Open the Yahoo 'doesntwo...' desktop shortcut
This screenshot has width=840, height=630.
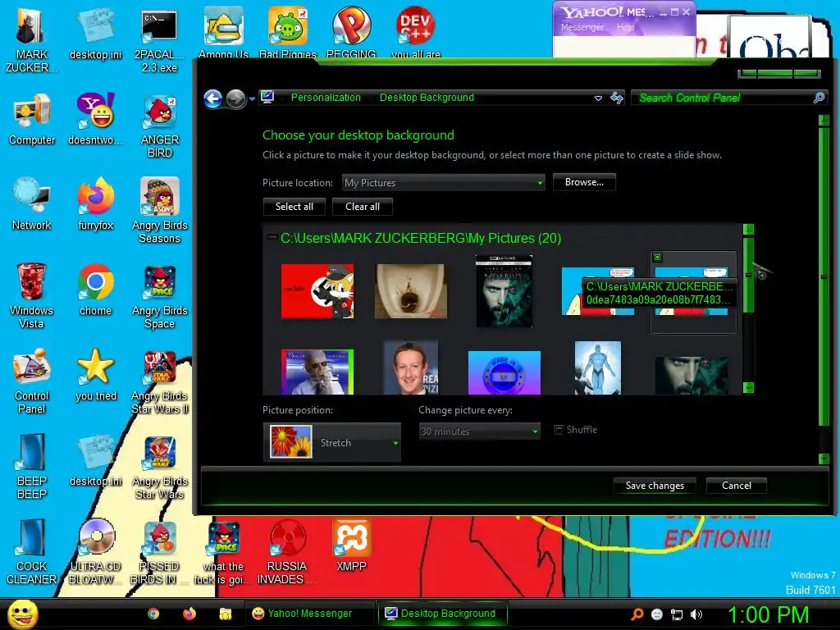click(x=95, y=120)
